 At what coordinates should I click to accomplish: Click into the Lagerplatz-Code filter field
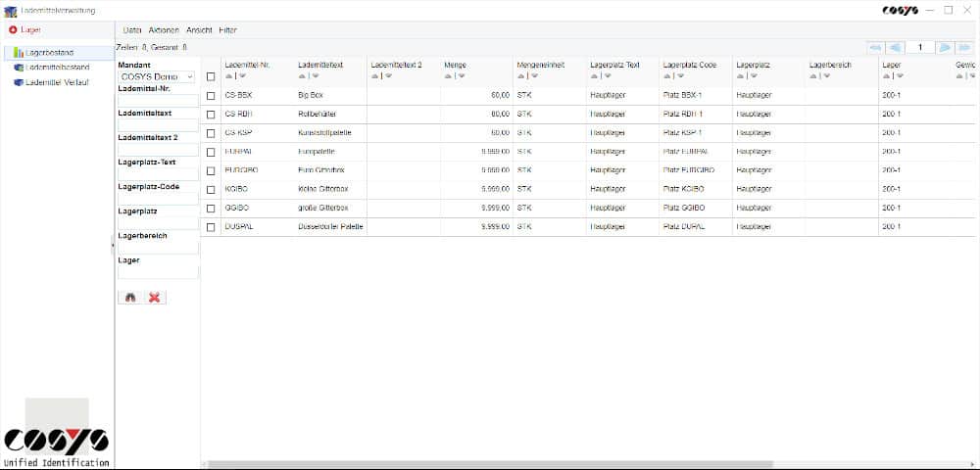coord(158,199)
